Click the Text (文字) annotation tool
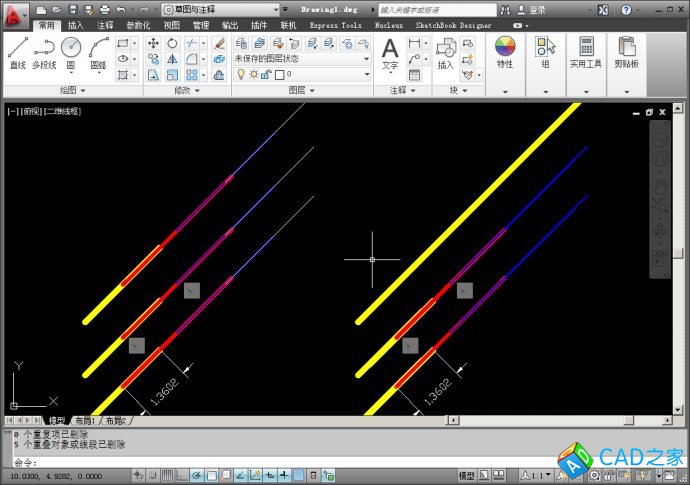 [390, 52]
